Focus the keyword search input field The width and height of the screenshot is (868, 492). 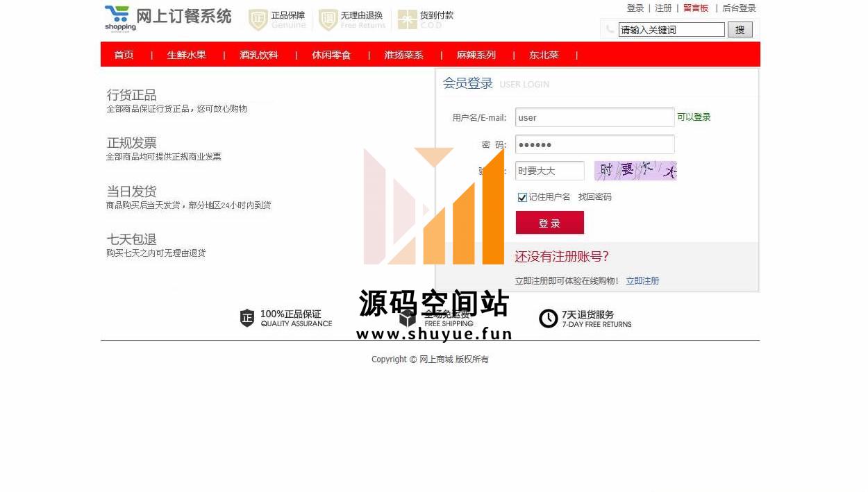click(671, 30)
